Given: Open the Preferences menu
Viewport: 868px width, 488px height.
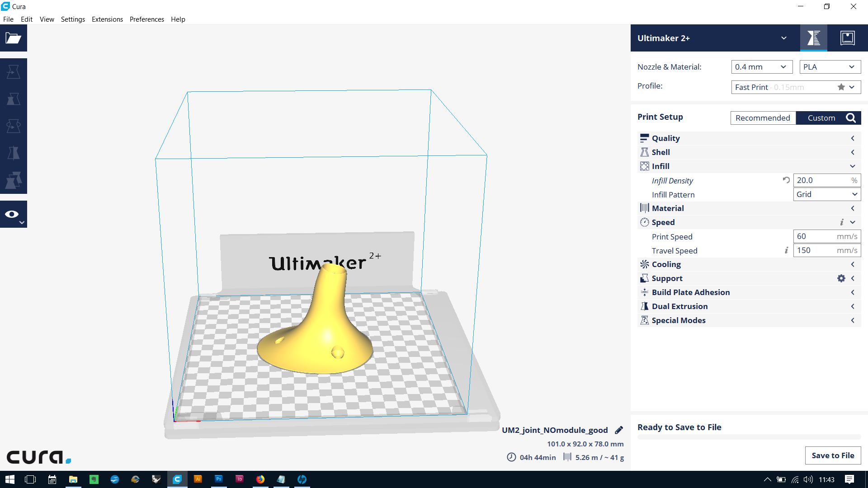Looking at the screenshot, I should (x=146, y=19).
